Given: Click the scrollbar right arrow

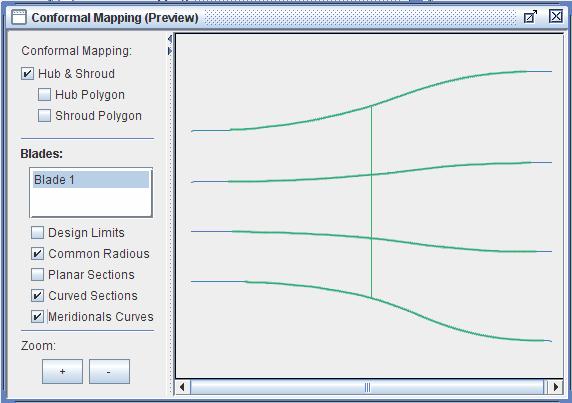Looking at the screenshot, I should [x=556, y=387].
